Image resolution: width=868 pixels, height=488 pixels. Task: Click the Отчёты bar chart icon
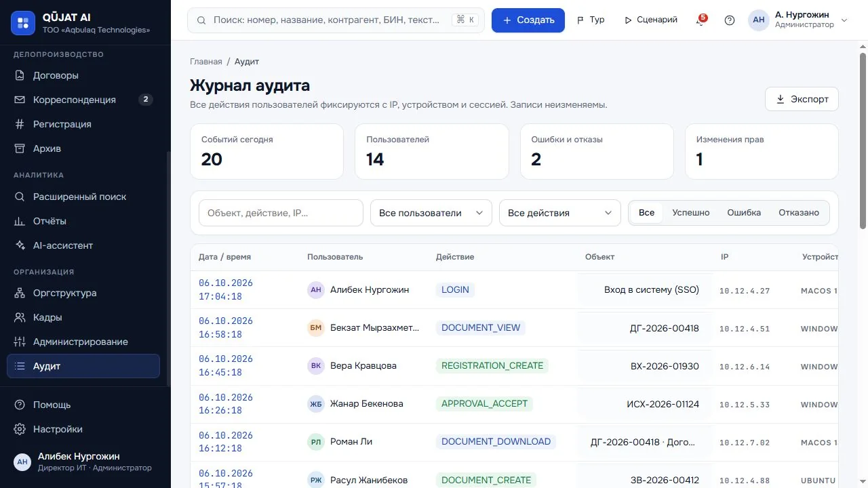tap(20, 221)
